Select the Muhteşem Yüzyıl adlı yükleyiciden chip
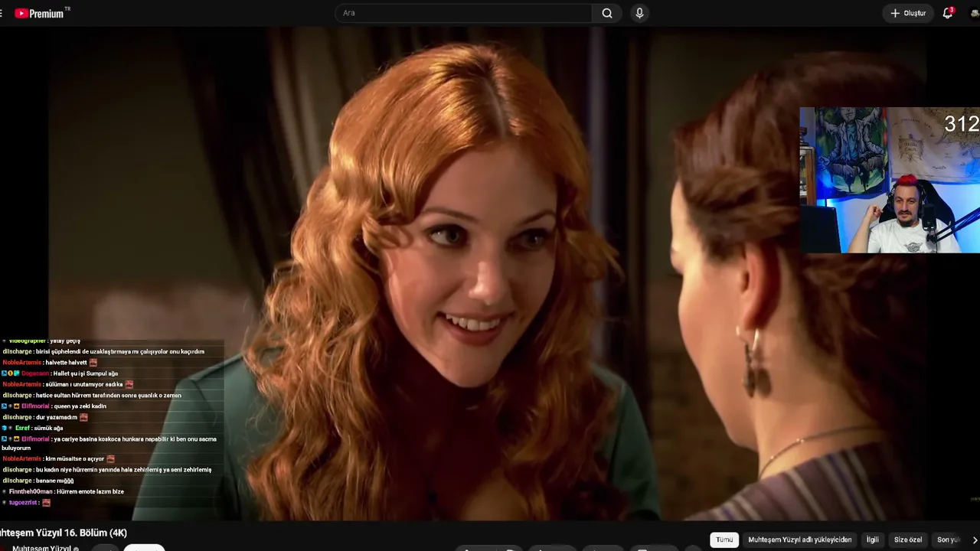The width and height of the screenshot is (980, 551). [x=800, y=540]
